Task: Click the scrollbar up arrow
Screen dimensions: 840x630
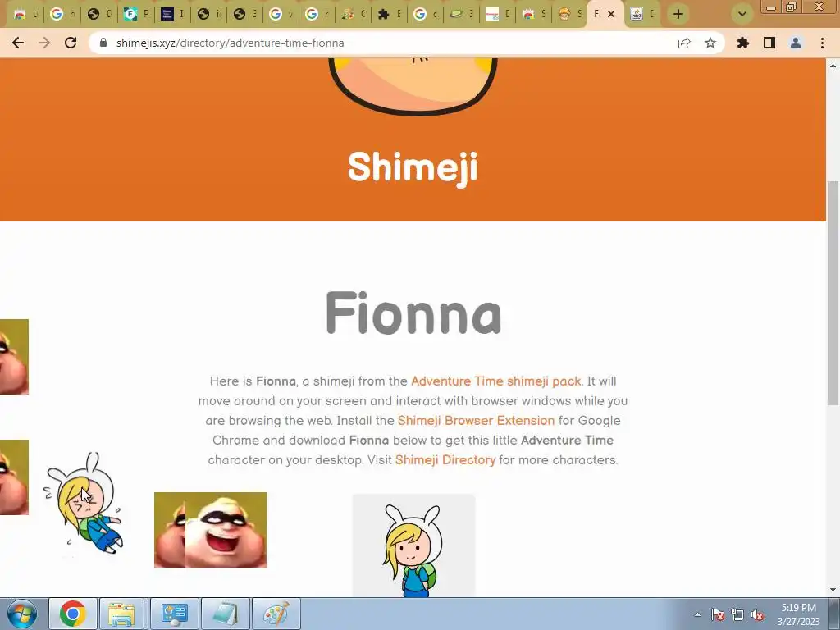Action: coord(833,66)
